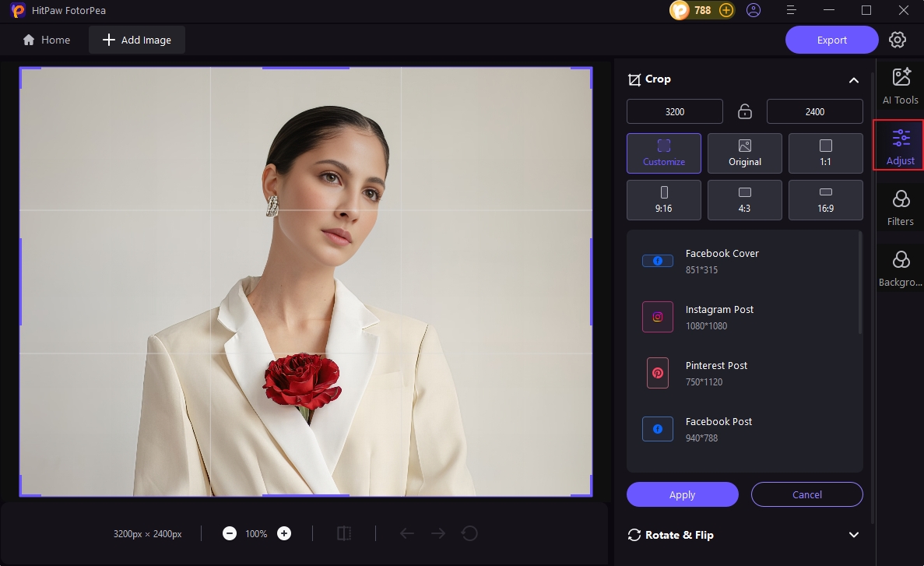Select the 9:16 crop ratio
Viewport: 924px width, 566px height.
663,200
